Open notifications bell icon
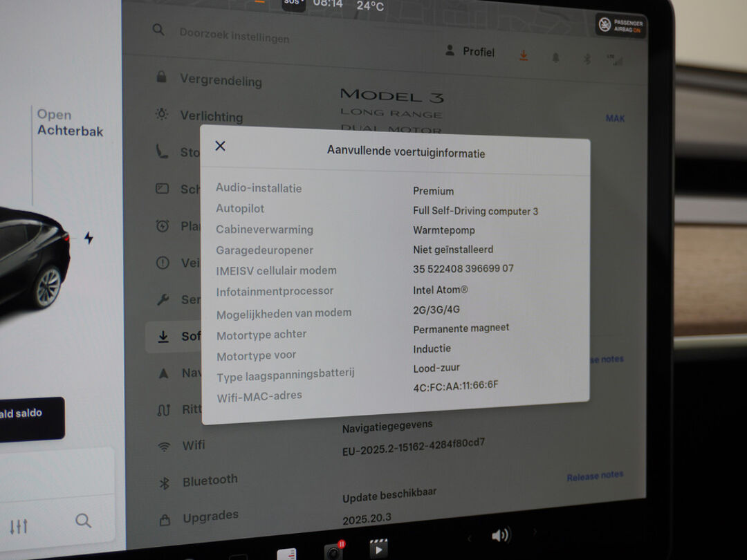747x560 pixels. point(555,58)
